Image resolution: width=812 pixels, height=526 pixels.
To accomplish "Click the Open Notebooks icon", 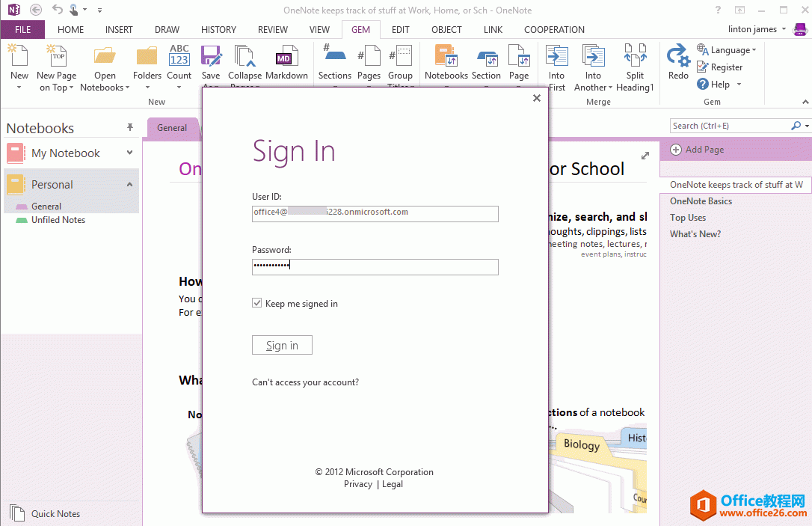I will pyautogui.click(x=104, y=64).
